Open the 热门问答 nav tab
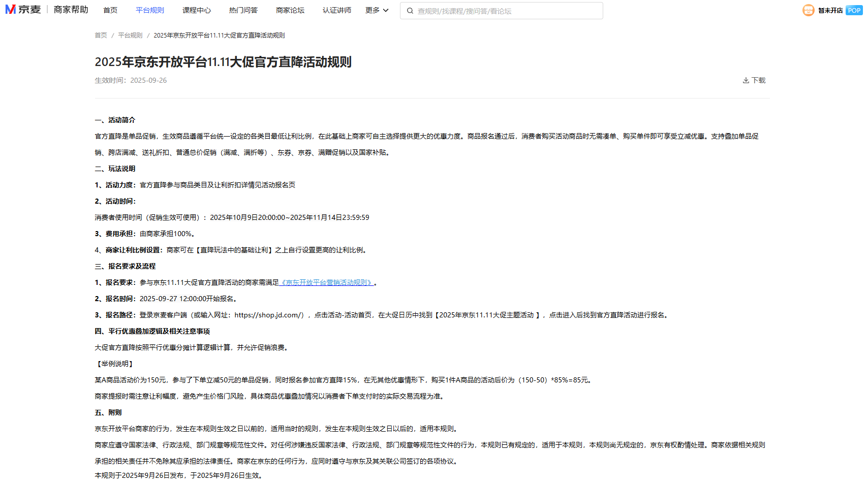Viewport: 868px width, 486px height. [x=243, y=10]
